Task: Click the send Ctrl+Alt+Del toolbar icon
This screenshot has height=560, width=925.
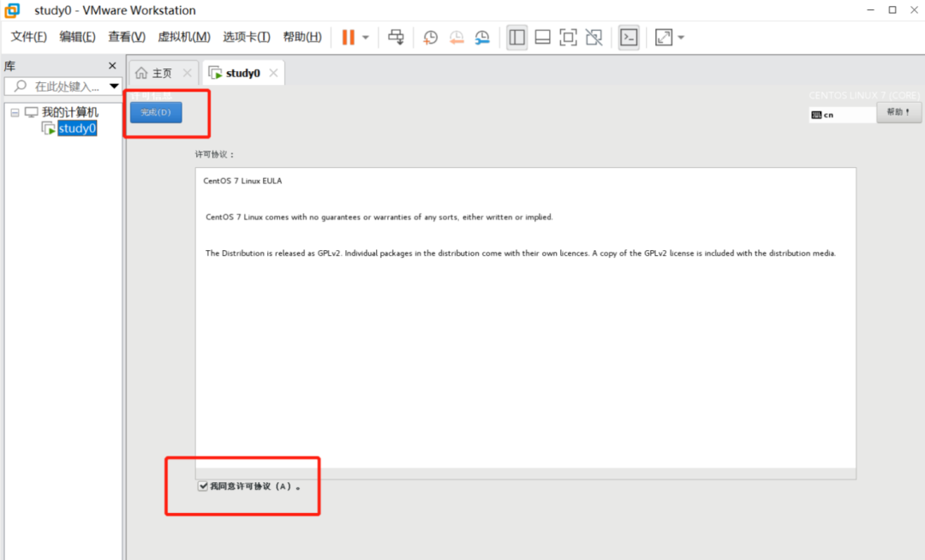Action: pos(396,37)
